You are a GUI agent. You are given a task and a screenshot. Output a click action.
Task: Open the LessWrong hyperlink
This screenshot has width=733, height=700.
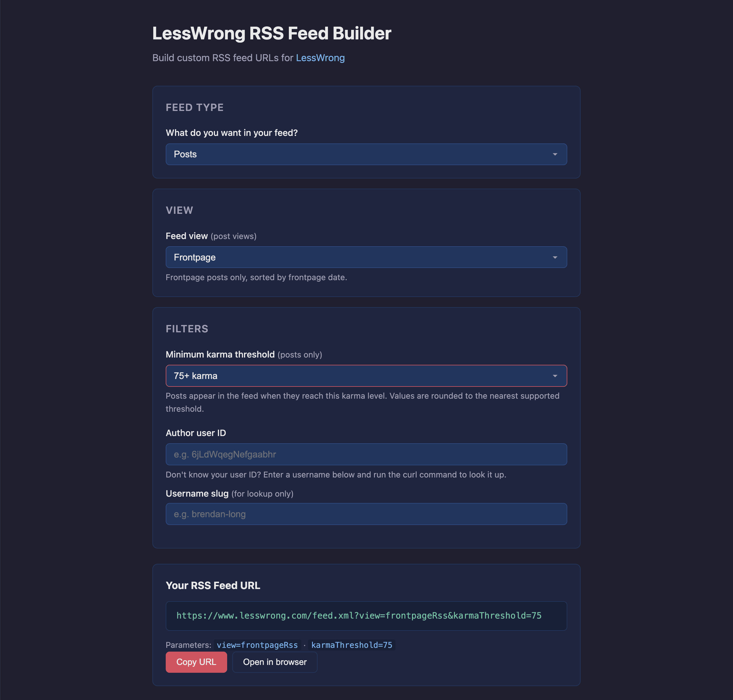click(x=320, y=58)
